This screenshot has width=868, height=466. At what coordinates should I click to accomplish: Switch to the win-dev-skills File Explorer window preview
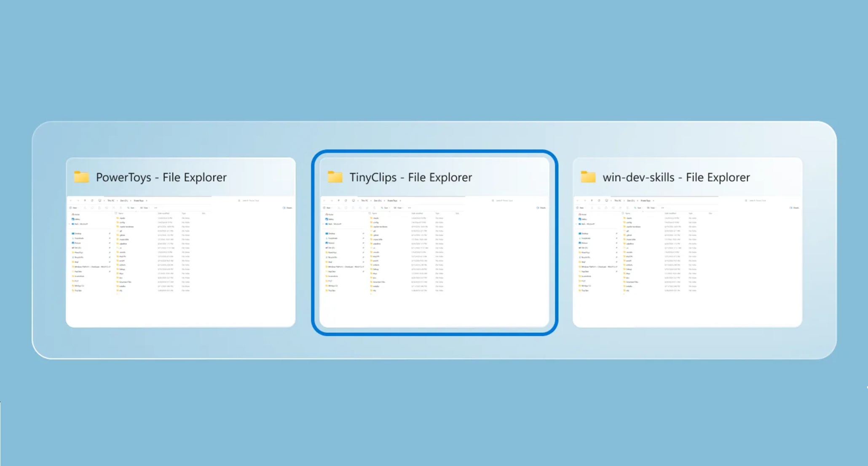[687, 242]
